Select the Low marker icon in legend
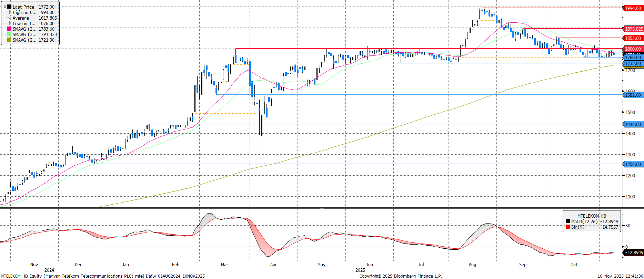The width and height of the screenshot is (644, 279). pos(9,23)
